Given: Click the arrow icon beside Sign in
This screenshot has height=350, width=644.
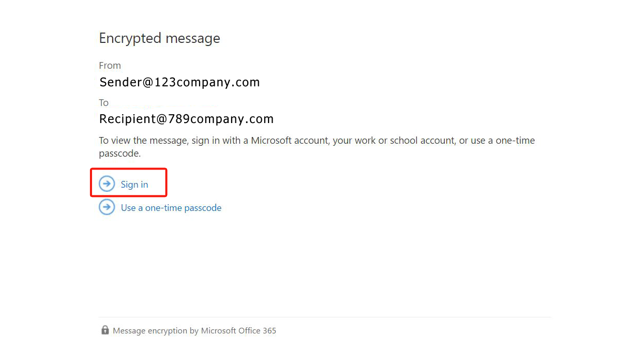Looking at the screenshot, I should (x=107, y=184).
